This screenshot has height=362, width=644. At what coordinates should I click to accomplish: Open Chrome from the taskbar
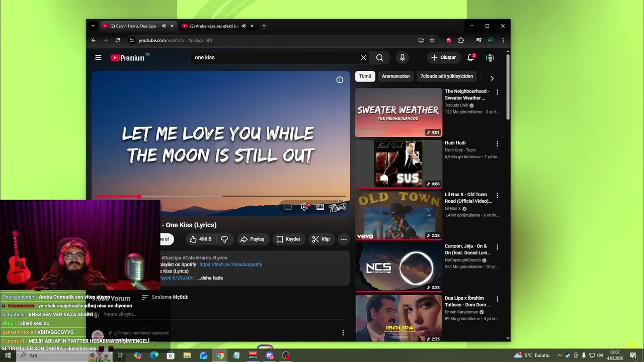tap(220, 355)
